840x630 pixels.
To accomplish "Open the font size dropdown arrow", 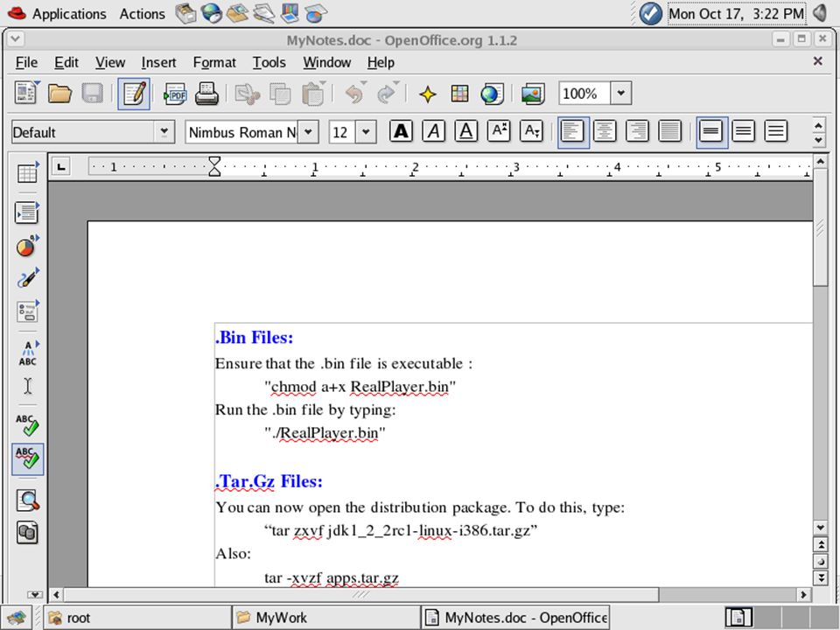I will point(366,132).
